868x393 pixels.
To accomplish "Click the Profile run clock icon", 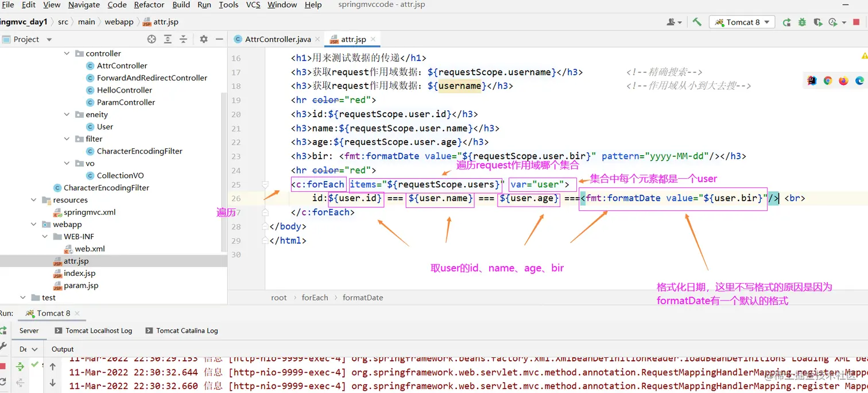I will [x=833, y=22].
